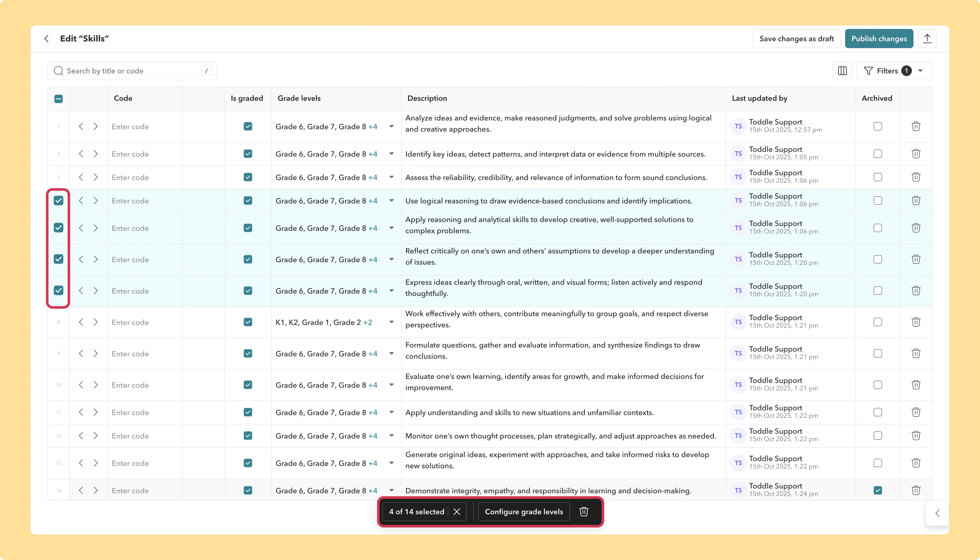The image size is (980, 560).
Task: Click Configure grade levels
Action: coord(524,512)
